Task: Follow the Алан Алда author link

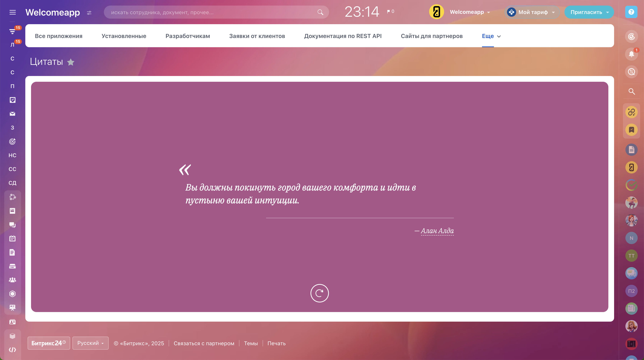Action: 437,231
